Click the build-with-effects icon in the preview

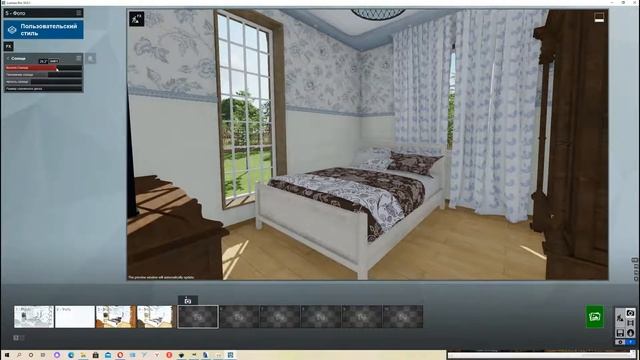point(137,19)
